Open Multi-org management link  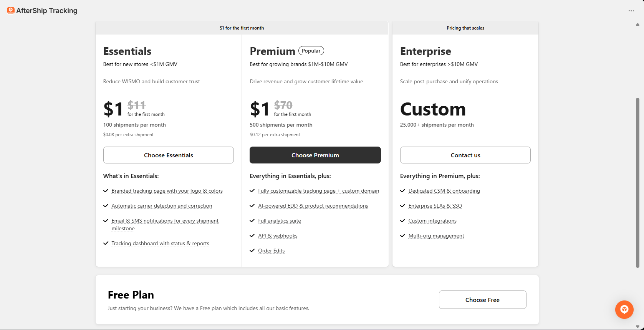tap(436, 236)
